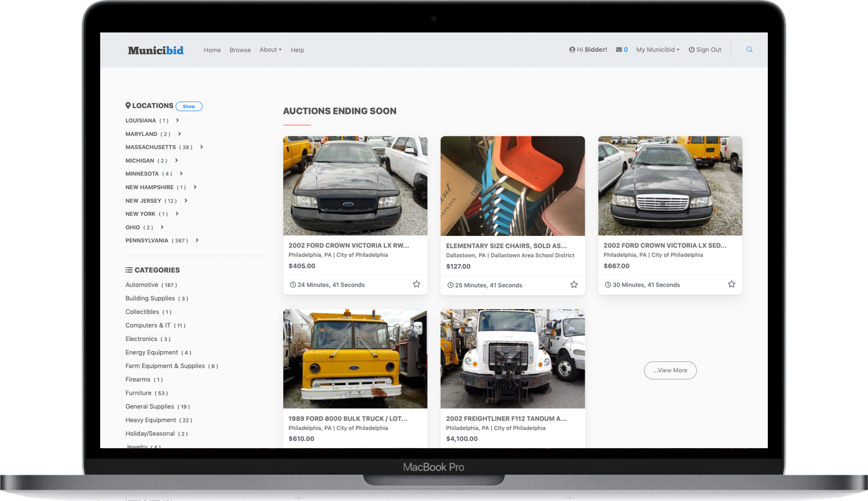Viewport: 868px width, 501px height.
Task: Expand the Massachusetts location chevron
Action: pos(202,147)
